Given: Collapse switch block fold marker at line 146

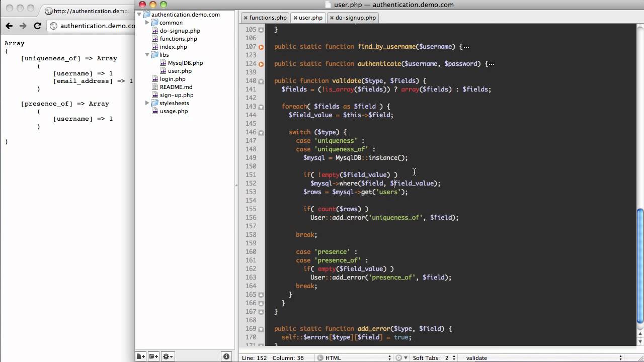Looking at the screenshot, I should 261,132.
